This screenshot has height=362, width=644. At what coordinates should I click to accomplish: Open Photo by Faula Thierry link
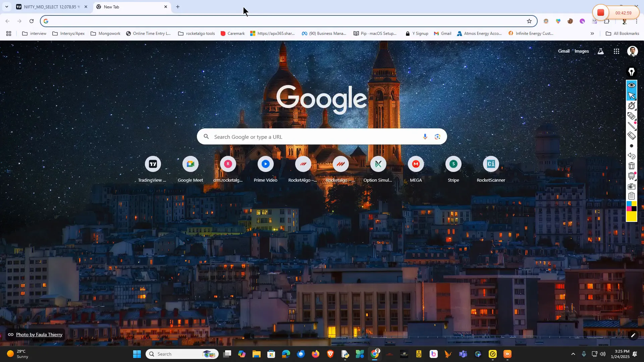tap(39, 335)
